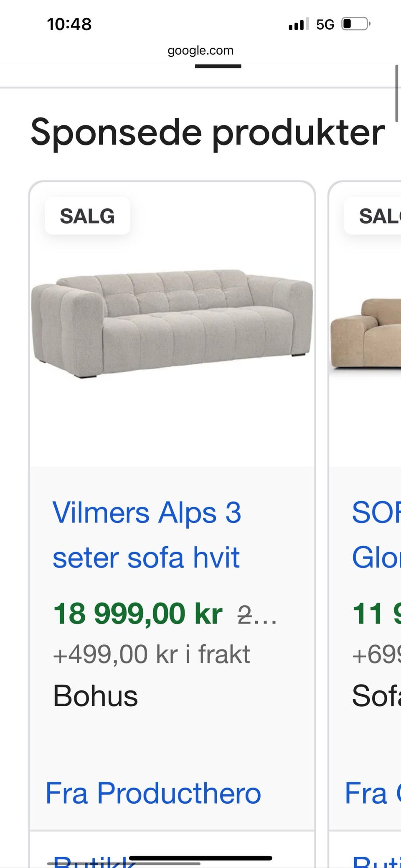Screen dimensions: 401x868
Task: Tap the 5G network indicator
Action: (x=325, y=24)
